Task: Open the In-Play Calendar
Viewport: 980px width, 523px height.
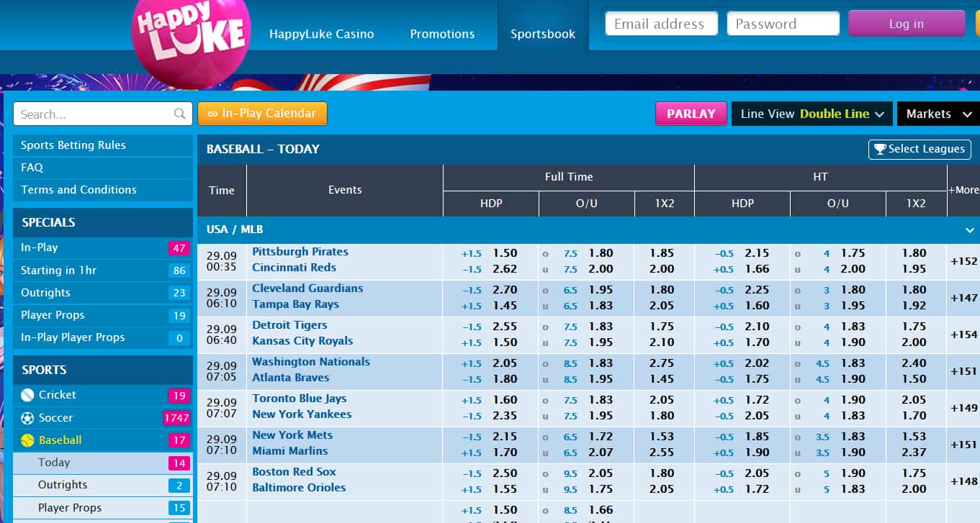Action: coord(262,114)
